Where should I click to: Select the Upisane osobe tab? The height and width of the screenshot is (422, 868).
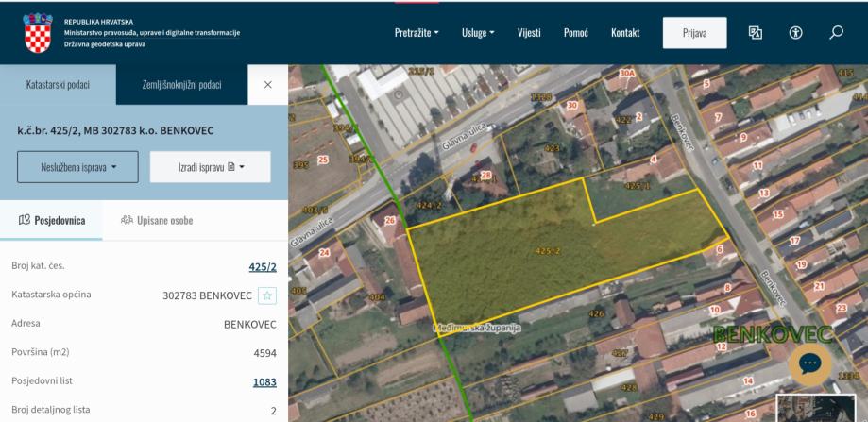(x=157, y=220)
